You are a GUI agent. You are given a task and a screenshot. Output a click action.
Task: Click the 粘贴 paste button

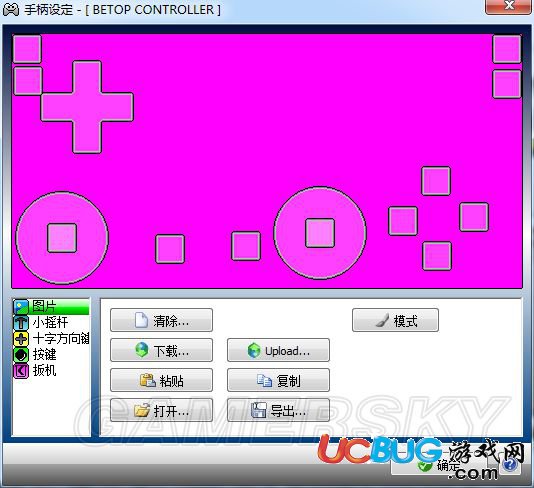(161, 380)
